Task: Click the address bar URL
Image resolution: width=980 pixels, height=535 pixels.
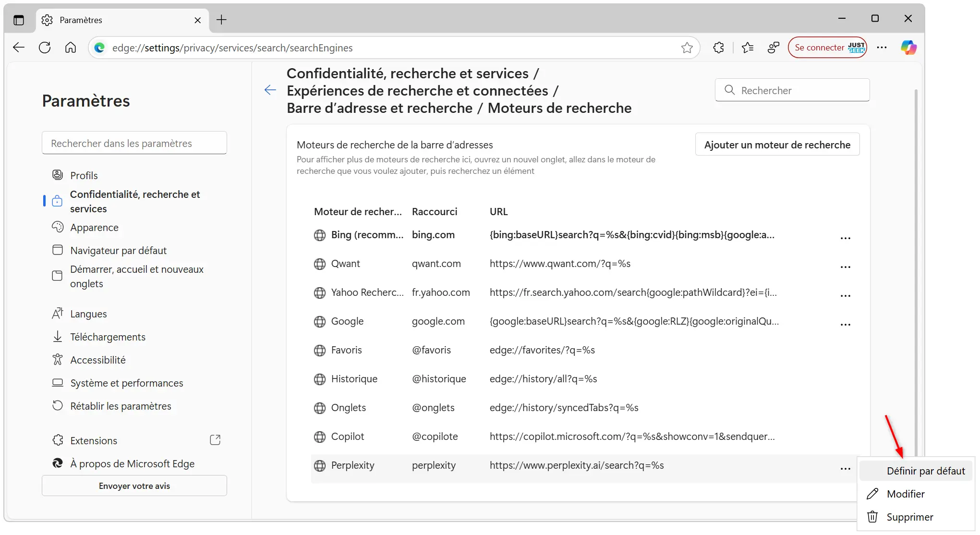Action: (232, 48)
